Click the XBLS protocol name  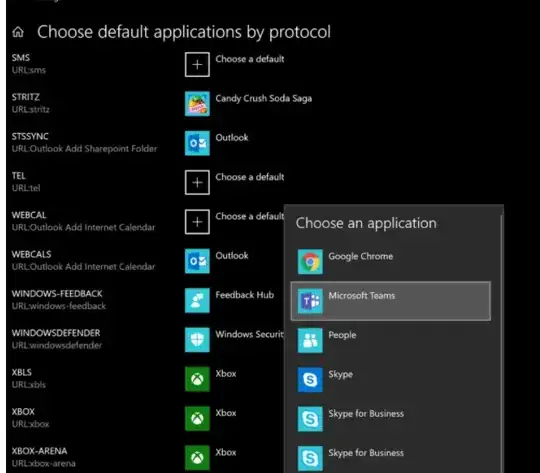pos(22,372)
